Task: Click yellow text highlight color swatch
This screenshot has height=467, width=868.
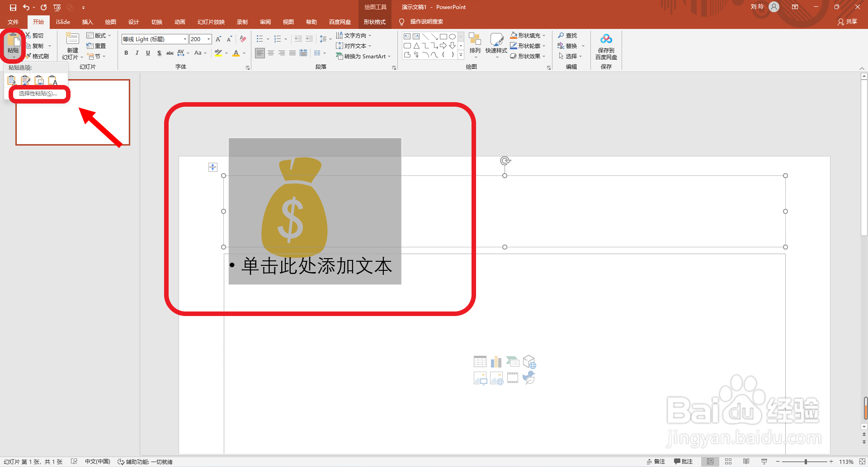Action: tap(218, 53)
